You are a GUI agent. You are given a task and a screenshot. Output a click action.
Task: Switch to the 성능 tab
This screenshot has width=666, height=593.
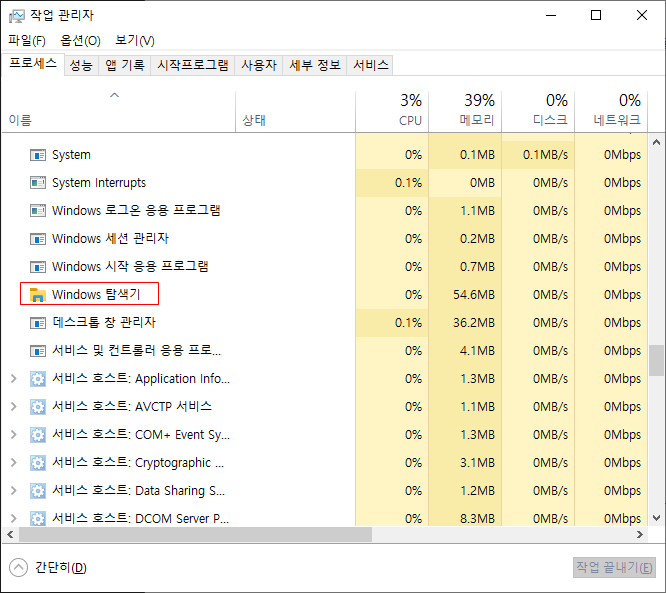coord(81,65)
